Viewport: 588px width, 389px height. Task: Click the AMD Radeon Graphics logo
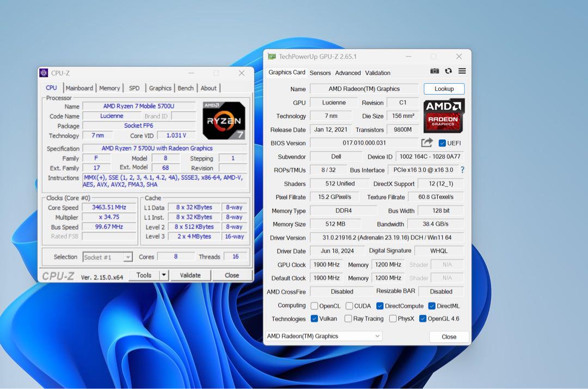[x=444, y=116]
